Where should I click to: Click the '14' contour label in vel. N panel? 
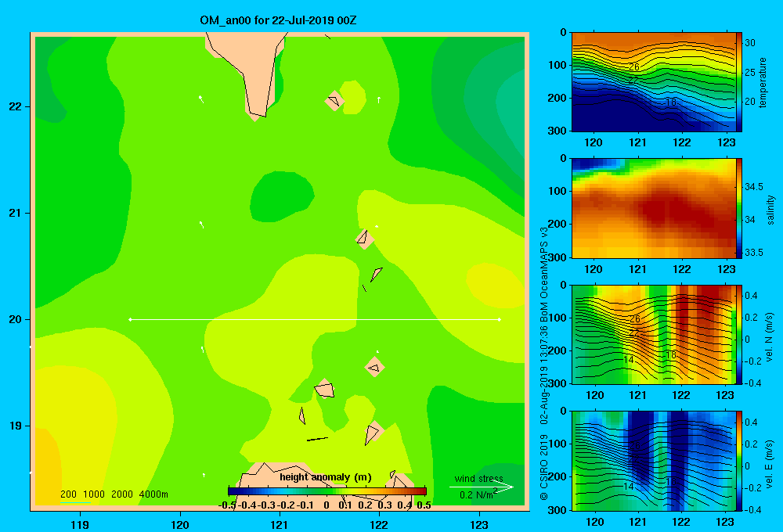pos(628,359)
